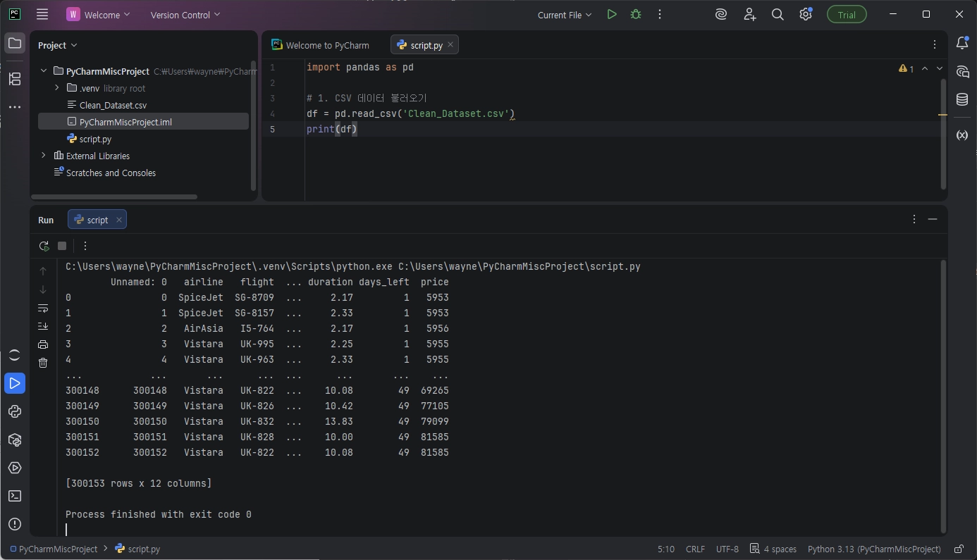Go to next highlighted problem arrow

point(939,68)
